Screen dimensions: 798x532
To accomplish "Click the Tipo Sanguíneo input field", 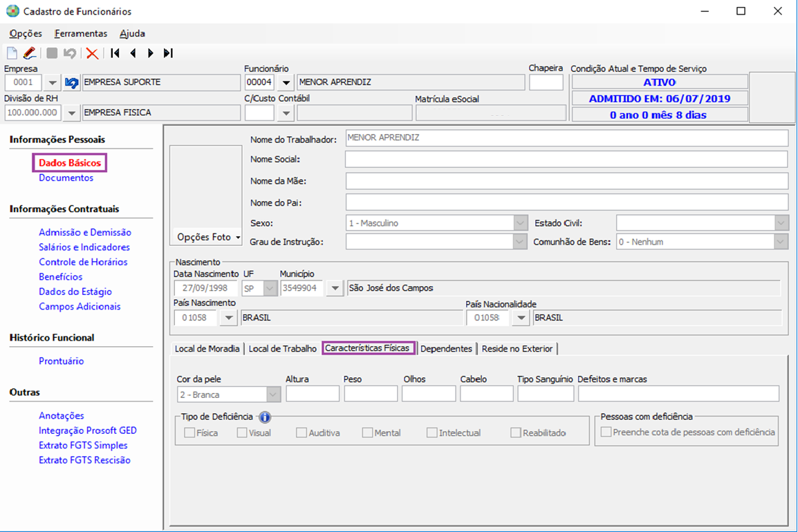I will click(x=546, y=394).
